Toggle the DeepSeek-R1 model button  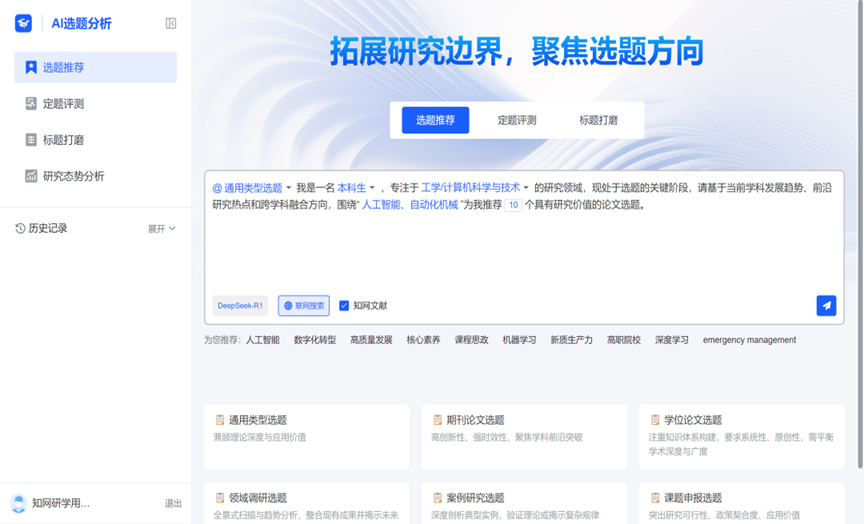click(x=240, y=306)
